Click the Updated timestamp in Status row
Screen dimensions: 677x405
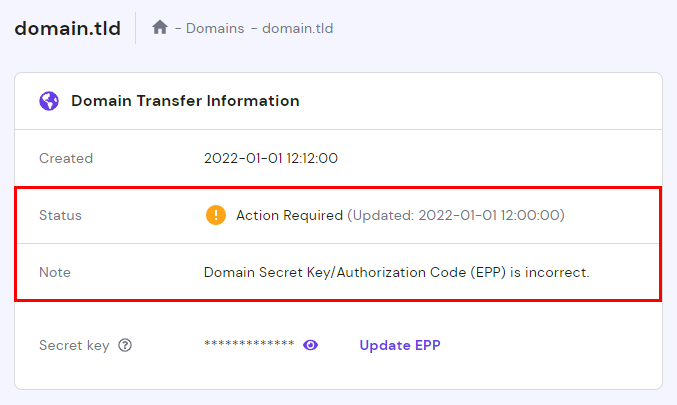click(453, 215)
